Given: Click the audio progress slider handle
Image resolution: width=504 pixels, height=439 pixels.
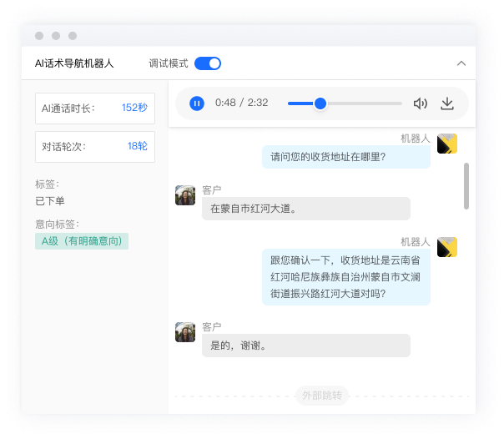Looking at the screenshot, I should click(x=320, y=103).
